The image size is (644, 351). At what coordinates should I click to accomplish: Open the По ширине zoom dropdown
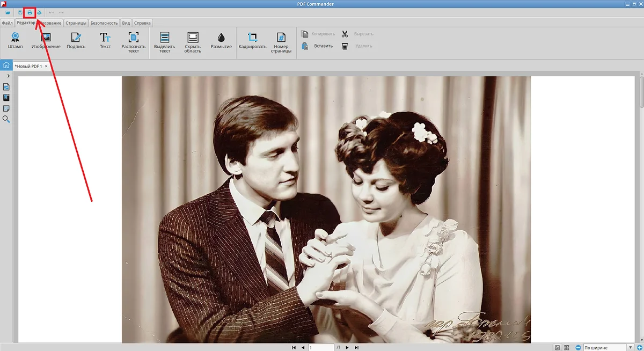pyautogui.click(x=631, y=347)
